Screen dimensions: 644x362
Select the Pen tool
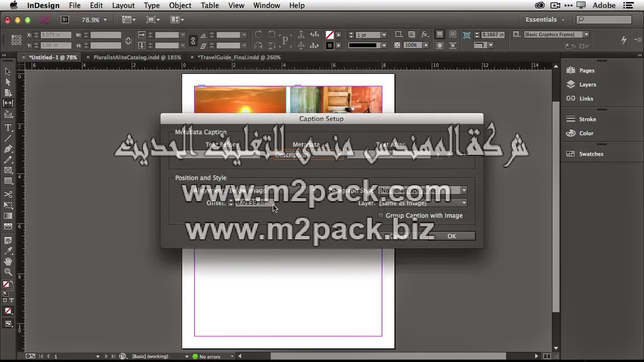(x=8, y=149)
